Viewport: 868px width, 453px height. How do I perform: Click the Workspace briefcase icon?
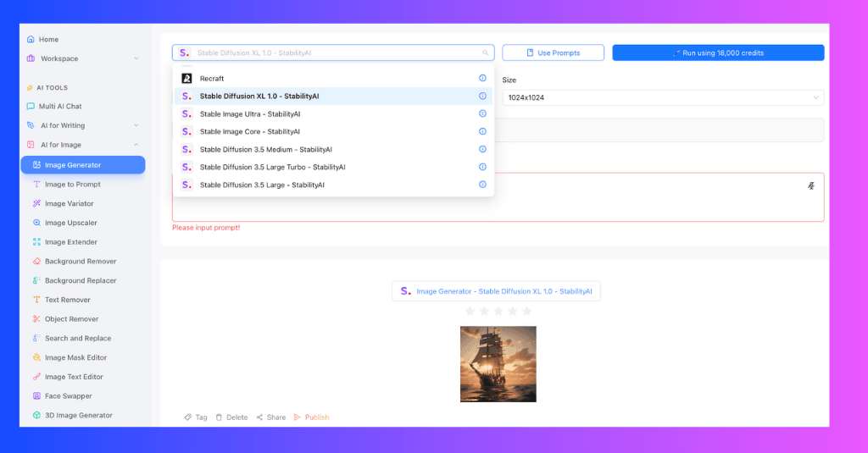[31, 58]
